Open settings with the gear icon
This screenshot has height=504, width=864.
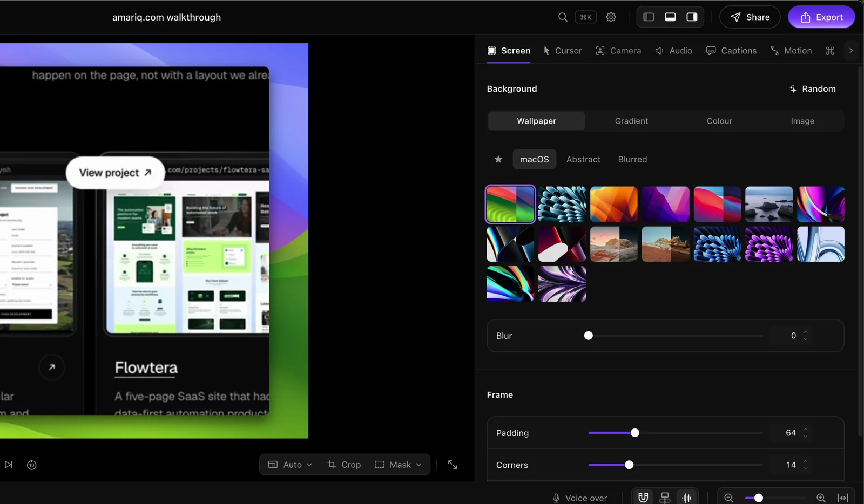tap(611, 17)
